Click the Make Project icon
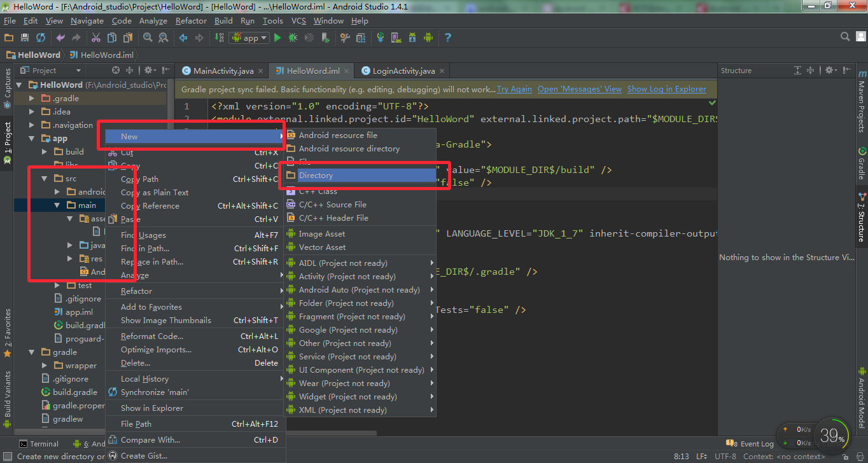The width and height of the screenshot is (868, 463). coord(218,38)
